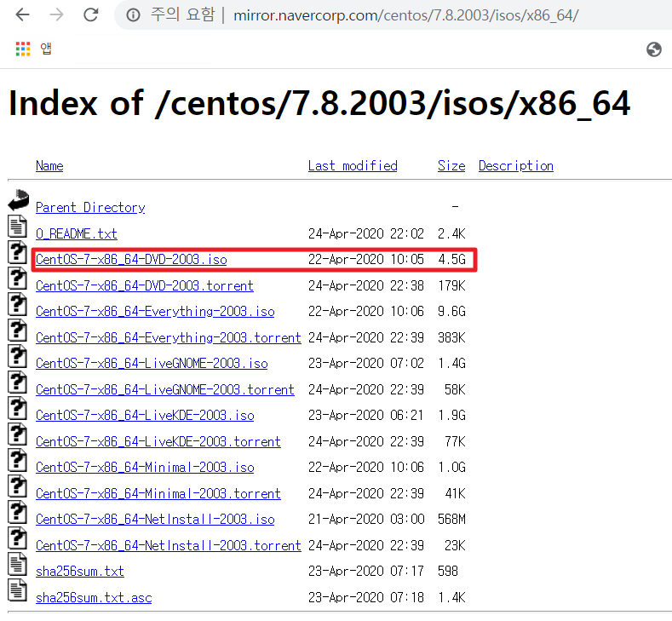Open CentOS-7-x86_64-Minimal-2003.torrent link

tap(158, 493)
